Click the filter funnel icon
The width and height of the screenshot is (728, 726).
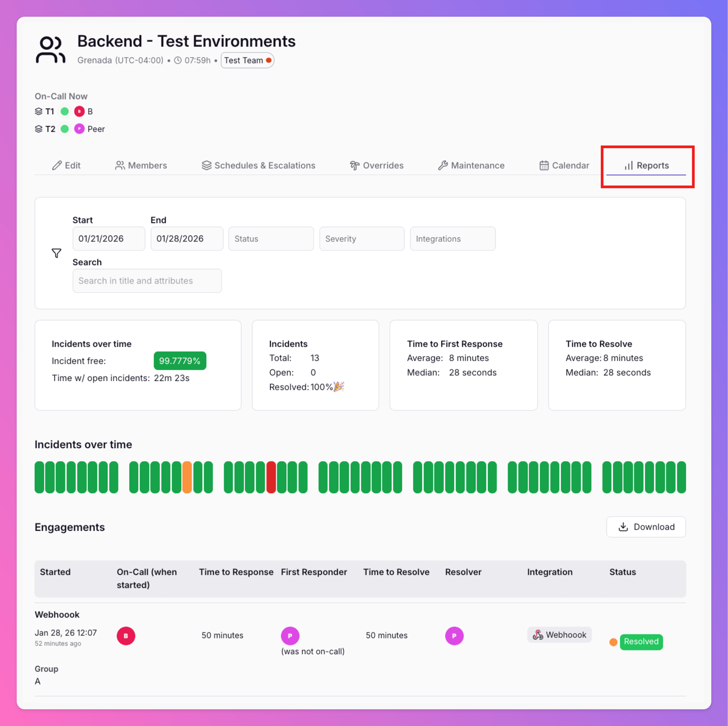tap(56, 253)
